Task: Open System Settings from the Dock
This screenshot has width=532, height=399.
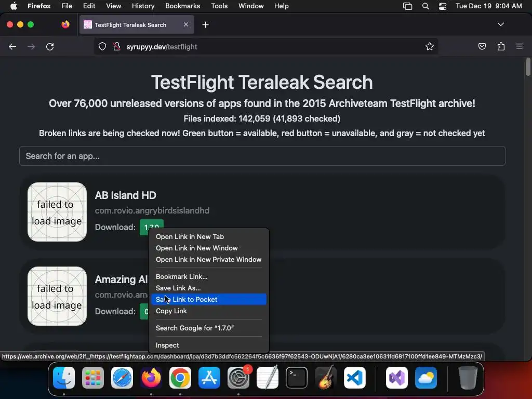Action: (x=238, y=378)
